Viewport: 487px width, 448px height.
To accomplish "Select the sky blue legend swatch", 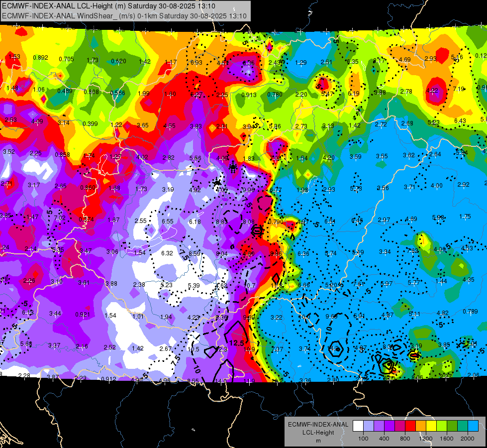I will [473, 426].
